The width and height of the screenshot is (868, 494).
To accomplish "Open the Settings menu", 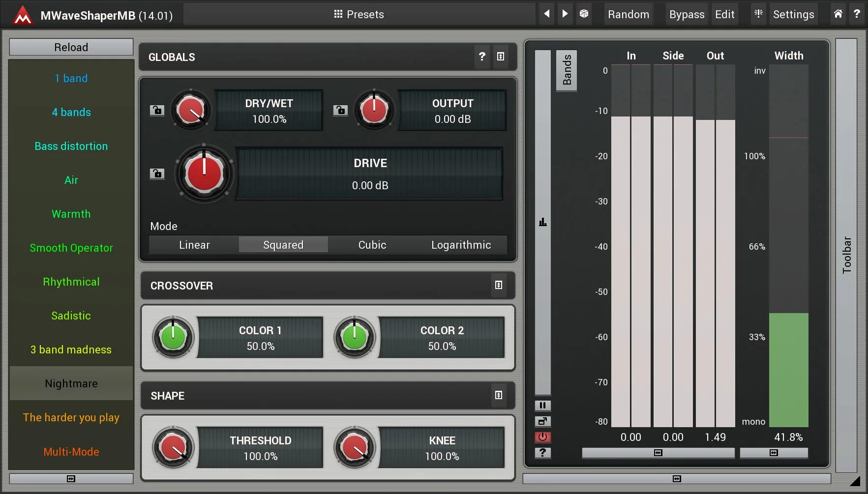I will click(x=793, y=14).
